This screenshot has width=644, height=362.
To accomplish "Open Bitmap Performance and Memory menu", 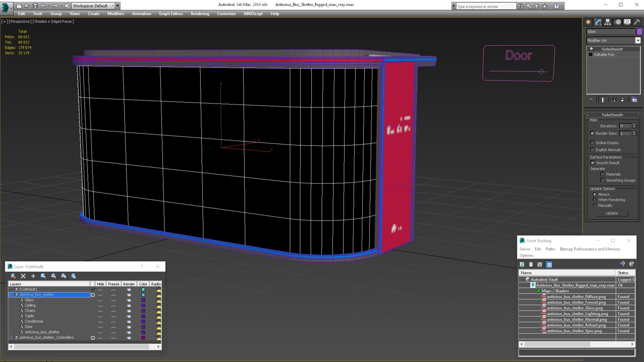I will point(590,249).
